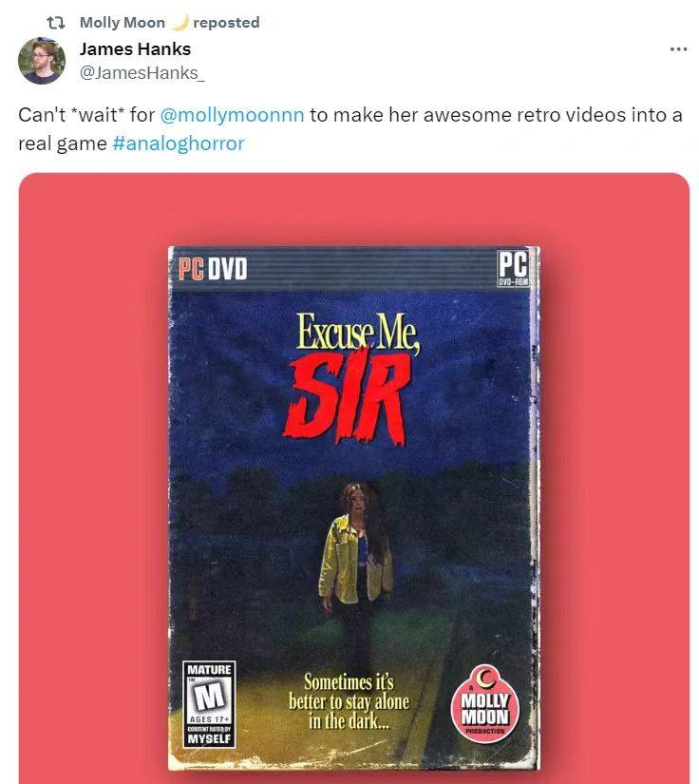Open the @JamesHanks_ handle
This screenshot has width=699, height=784.
tap(142, 73)
